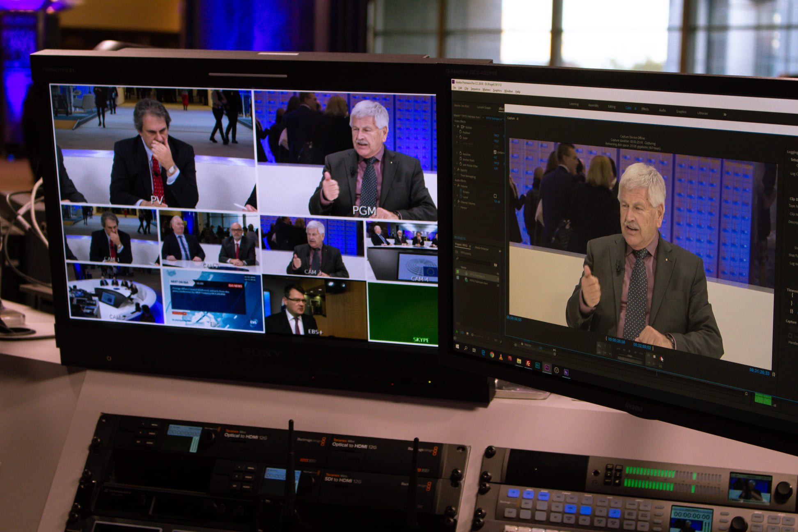
Task: Open the Color workspace menu icon
Action: 635,108
